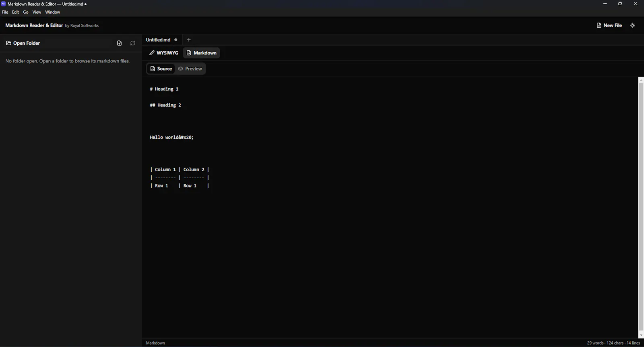Open the Window menu
Image resolution: width=644 pixels, height=347 pixels.
click(52, 12)
